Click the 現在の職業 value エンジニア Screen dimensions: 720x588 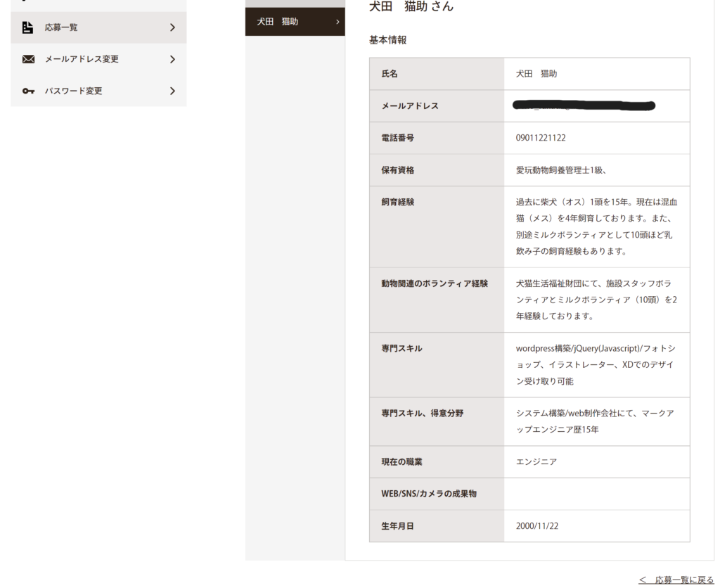pos(536,462)
